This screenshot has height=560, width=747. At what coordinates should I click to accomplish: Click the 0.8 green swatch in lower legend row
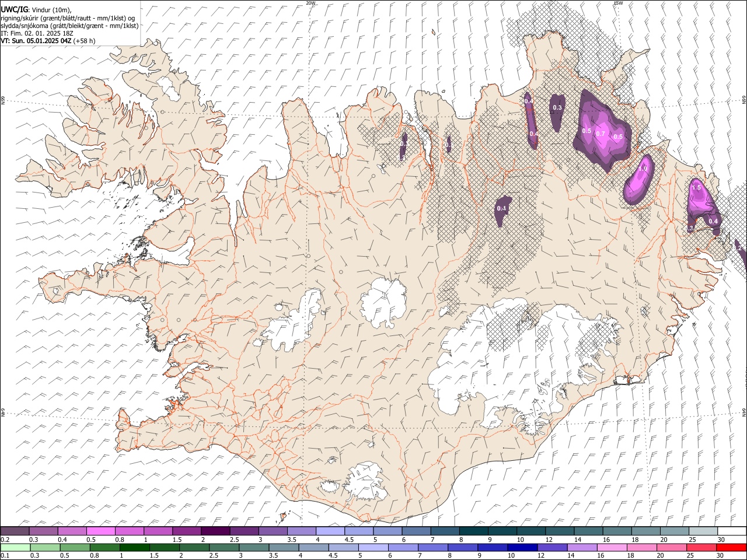(x=104, y=547)
